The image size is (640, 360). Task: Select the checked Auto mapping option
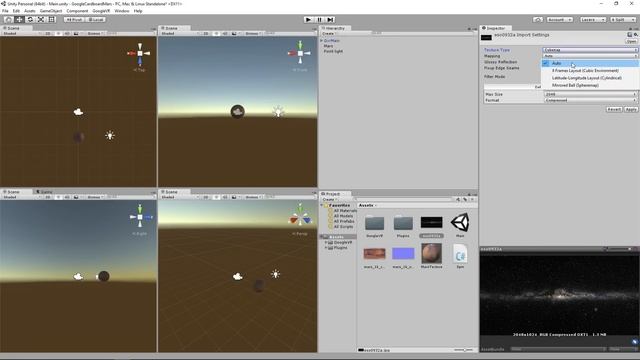point(590,63)
